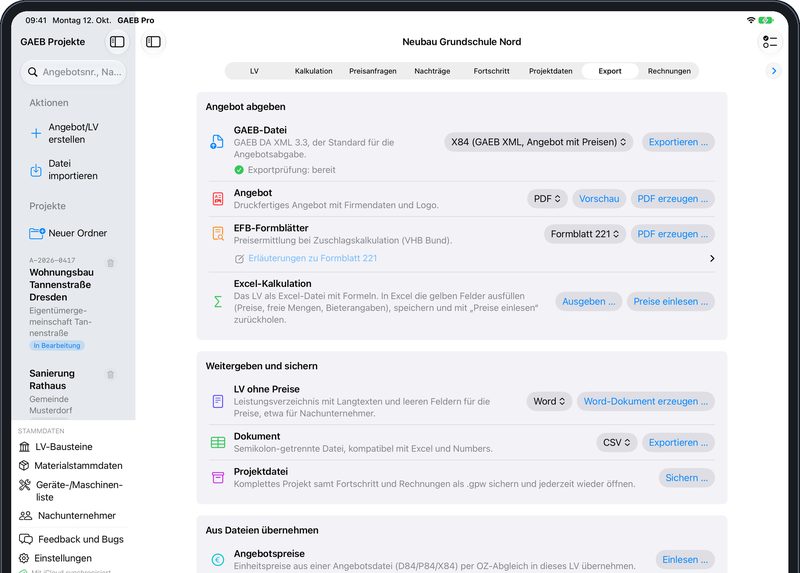
Task: Click the Geräte-/Maschinenliste tools icon
Action: pos(24,485)
